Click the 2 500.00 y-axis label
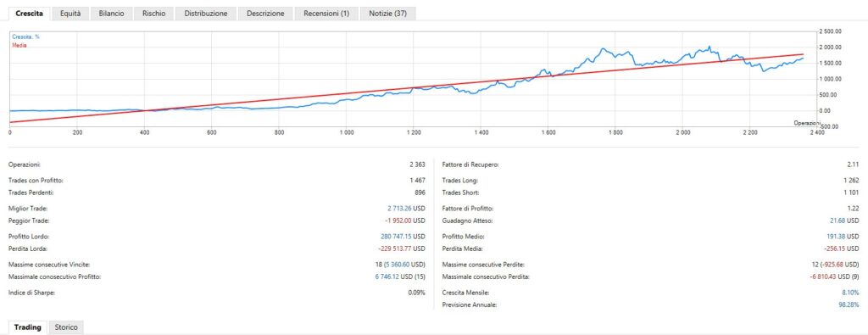This screenshot has width=868, height=335. click(831, 31)
